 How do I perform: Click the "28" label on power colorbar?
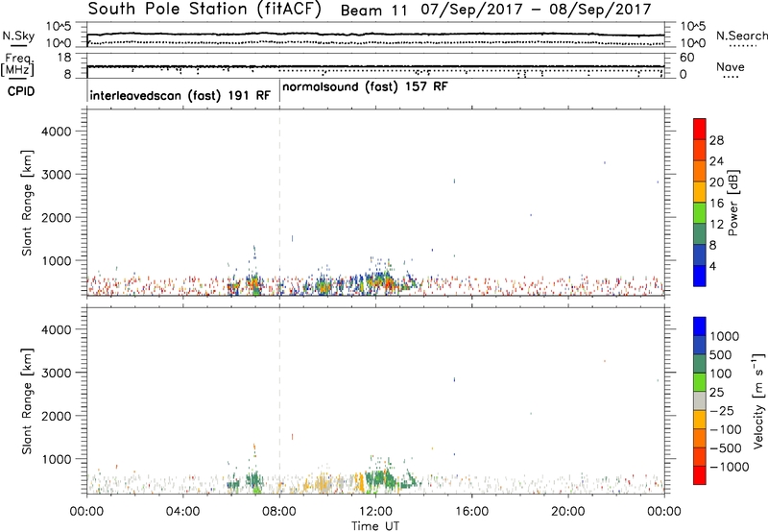[716, 140]
